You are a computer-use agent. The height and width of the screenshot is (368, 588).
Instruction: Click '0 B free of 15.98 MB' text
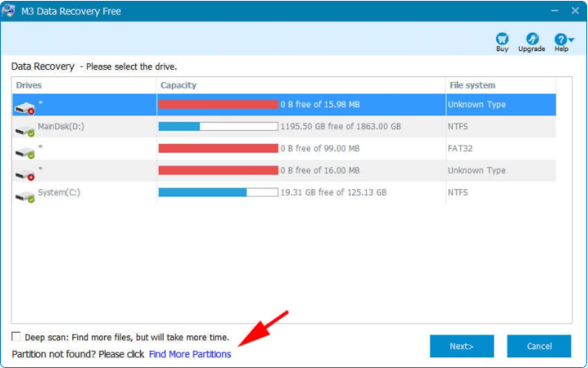(320, 104)
